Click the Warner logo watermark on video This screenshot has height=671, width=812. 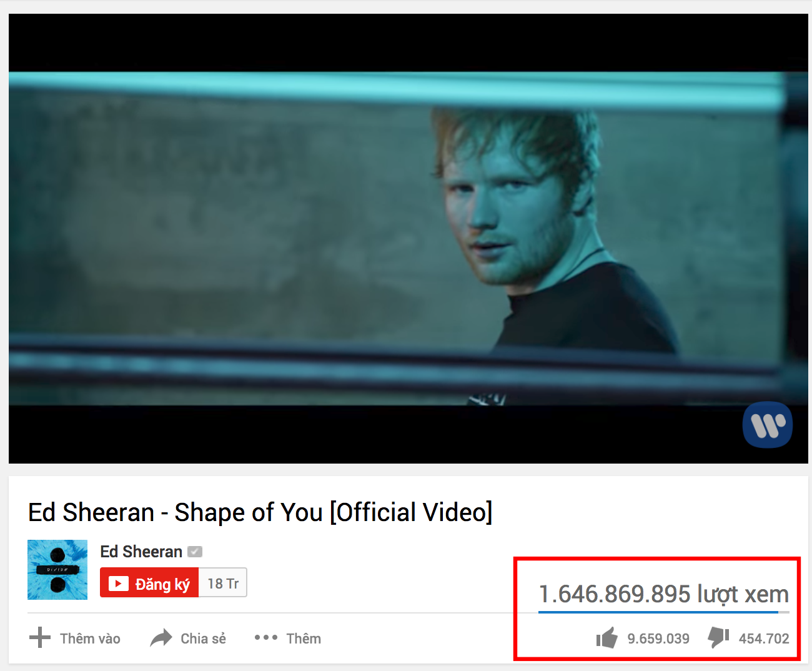[768, 425]
